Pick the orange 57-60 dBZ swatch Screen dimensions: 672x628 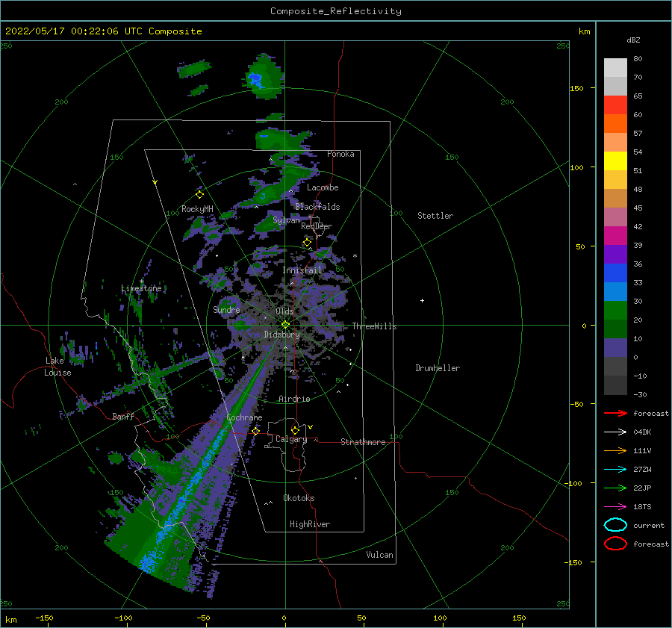tap(615, 123)
